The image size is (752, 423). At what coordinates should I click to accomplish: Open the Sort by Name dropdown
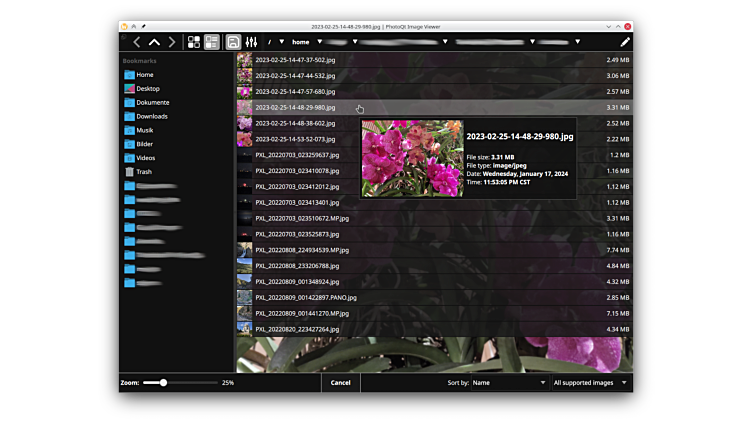point(509,382)
